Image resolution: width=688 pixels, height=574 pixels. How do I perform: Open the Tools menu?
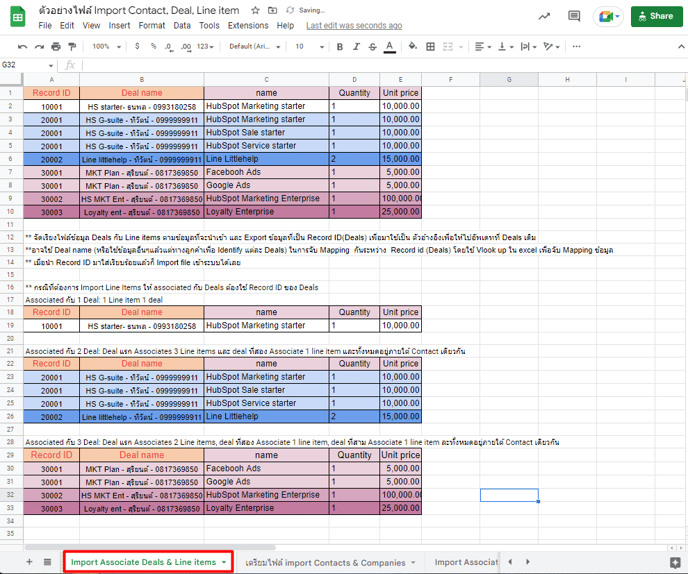click(x=209, y=25)
